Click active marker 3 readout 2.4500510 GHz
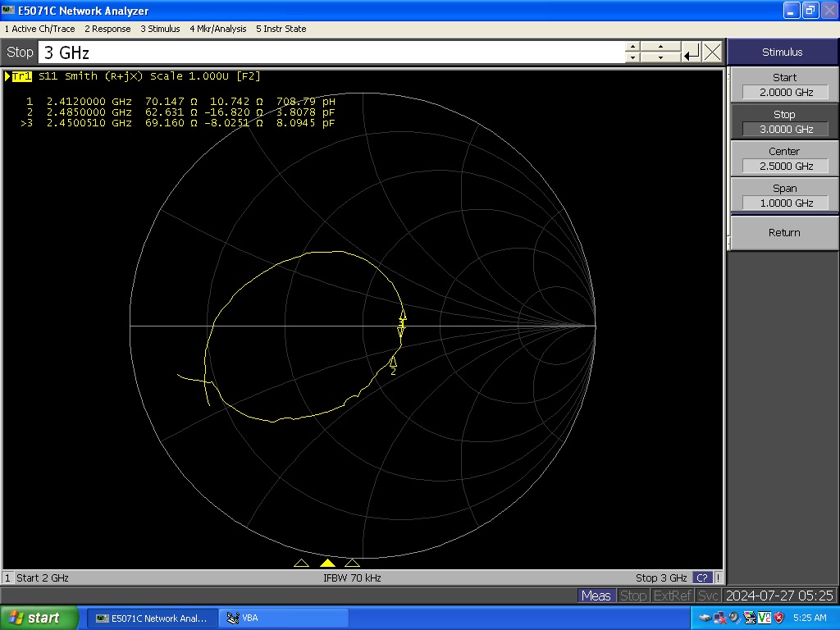Image resolution: width=840 pixels, height=630 pixels. click(178, 123)
